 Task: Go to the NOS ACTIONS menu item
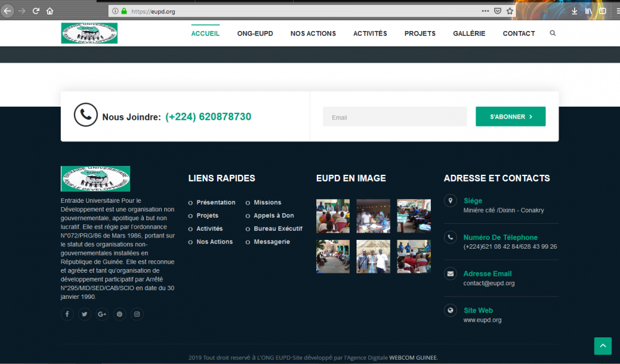[x=313, y=33]
